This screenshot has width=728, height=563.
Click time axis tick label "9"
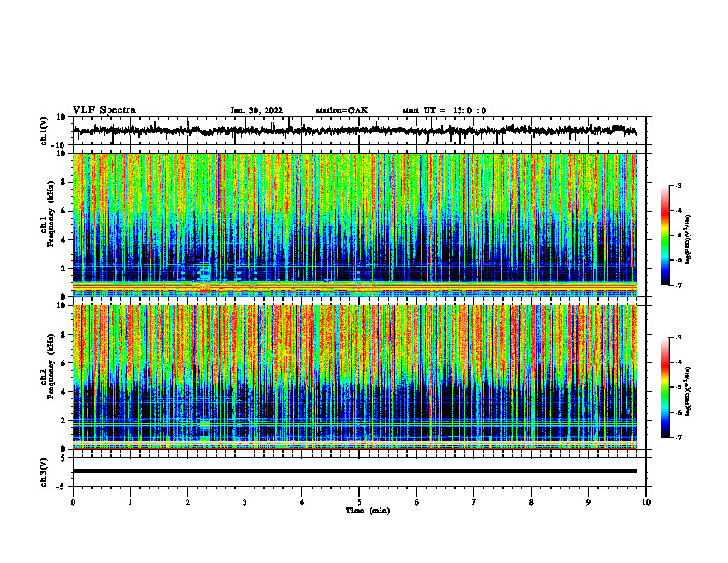coord(588,502)
